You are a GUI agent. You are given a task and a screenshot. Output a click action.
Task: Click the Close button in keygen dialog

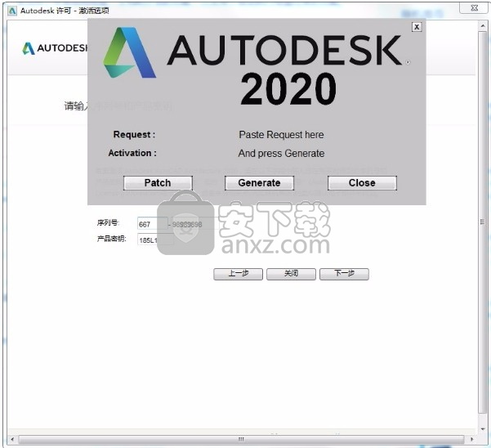point(362,183)
